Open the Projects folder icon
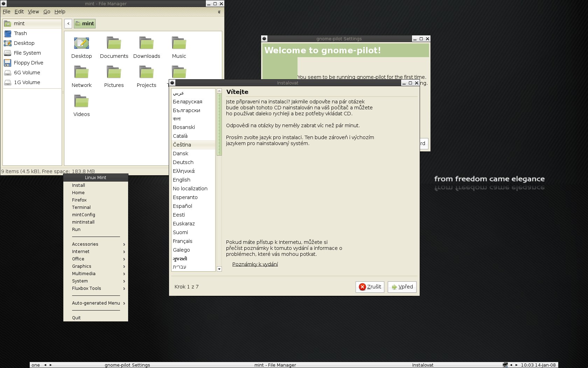588x368 pixels. click(146, 72)
